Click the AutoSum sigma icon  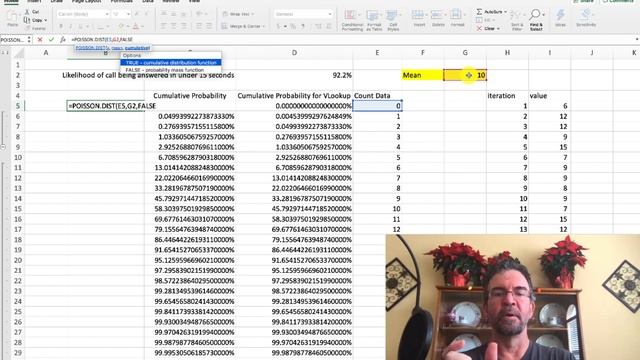479,12
